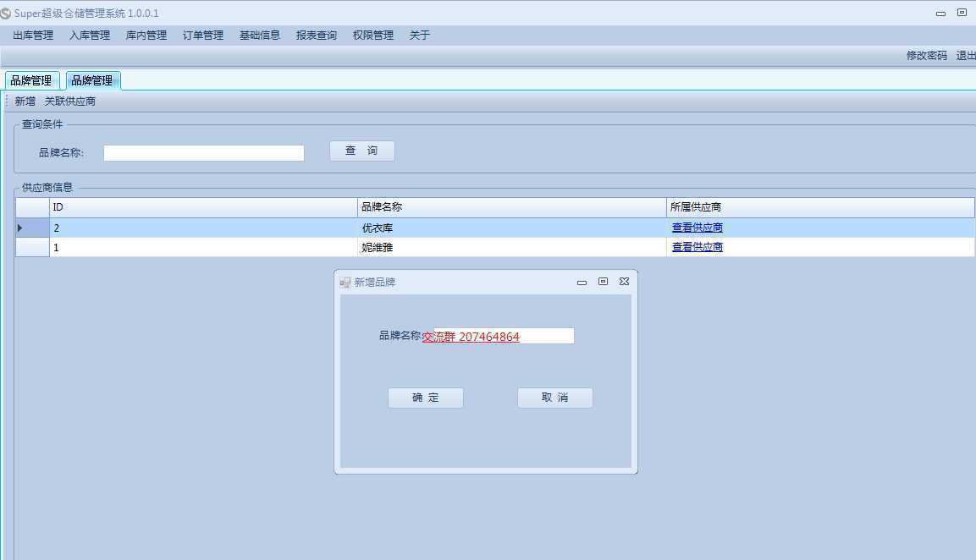
Task: Click ID cell with value 1
Action: pyautogui.click(x=203, y=247)
